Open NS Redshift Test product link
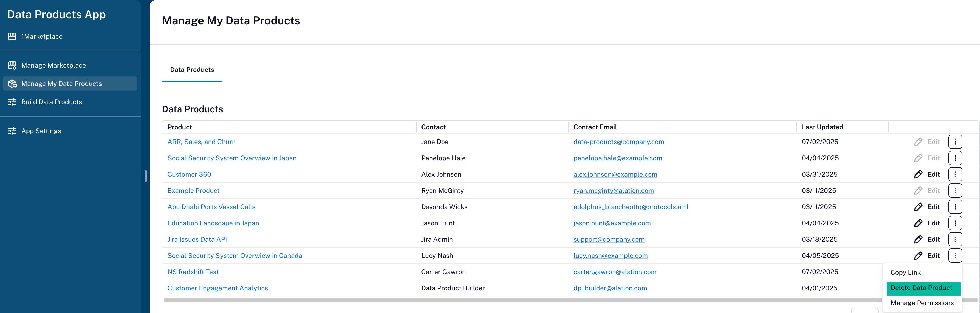 tap(193, 272)
